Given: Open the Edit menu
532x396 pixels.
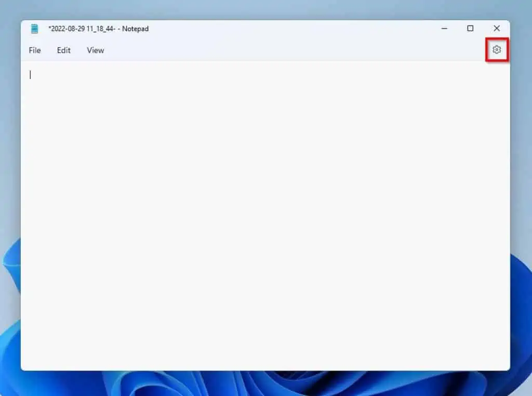Looking at the screenshot, I should coord(64,50).
